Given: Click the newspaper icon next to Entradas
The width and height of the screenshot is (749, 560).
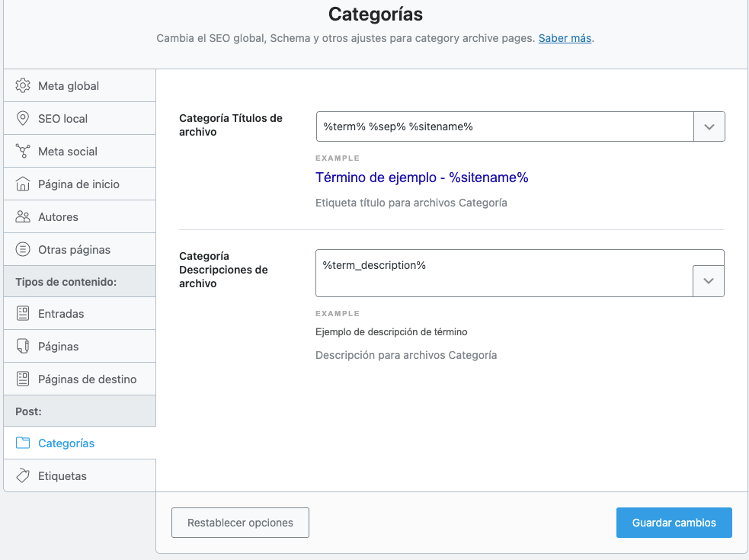Looking at the screenshot, I should point(22,313).
